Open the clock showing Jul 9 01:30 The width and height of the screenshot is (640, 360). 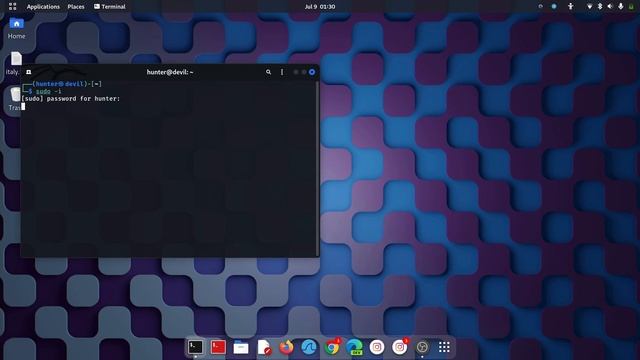(x=320, y=7)
